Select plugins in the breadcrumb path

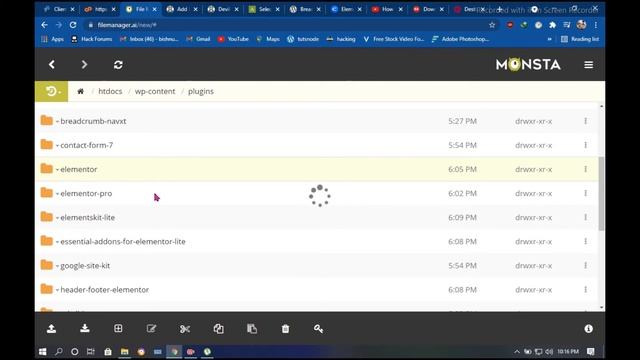pyautogui.click(x=201, y=91)
